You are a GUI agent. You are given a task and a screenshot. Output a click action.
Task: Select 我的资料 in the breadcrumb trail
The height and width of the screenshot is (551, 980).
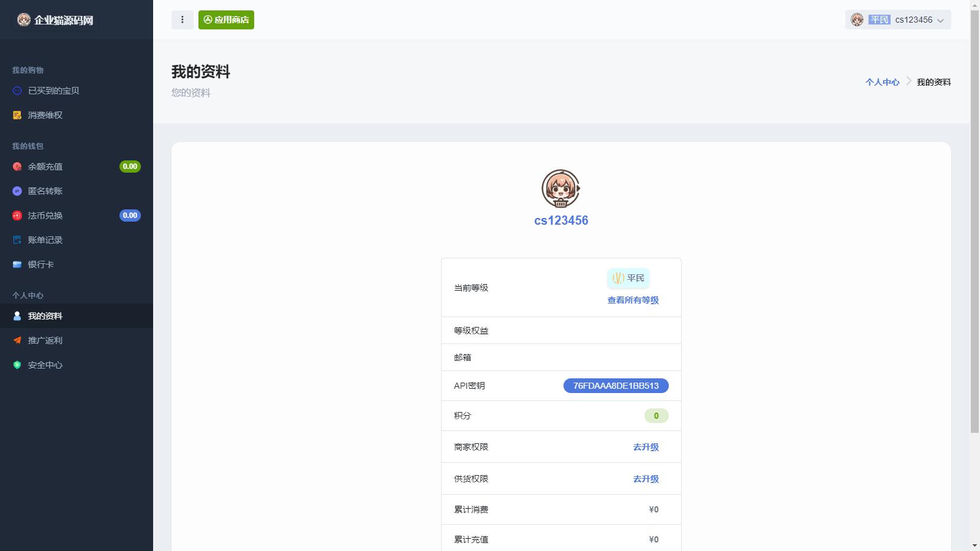[932, 81]
